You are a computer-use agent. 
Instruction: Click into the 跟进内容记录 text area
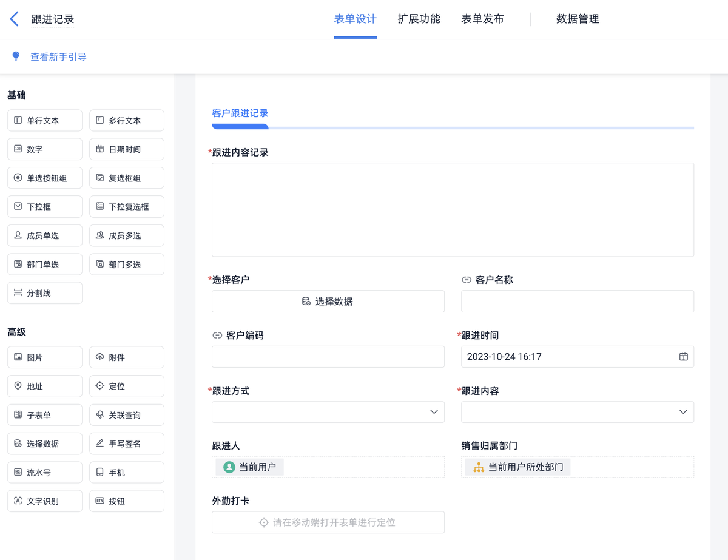pyautogui.click(x=453, y=209)
